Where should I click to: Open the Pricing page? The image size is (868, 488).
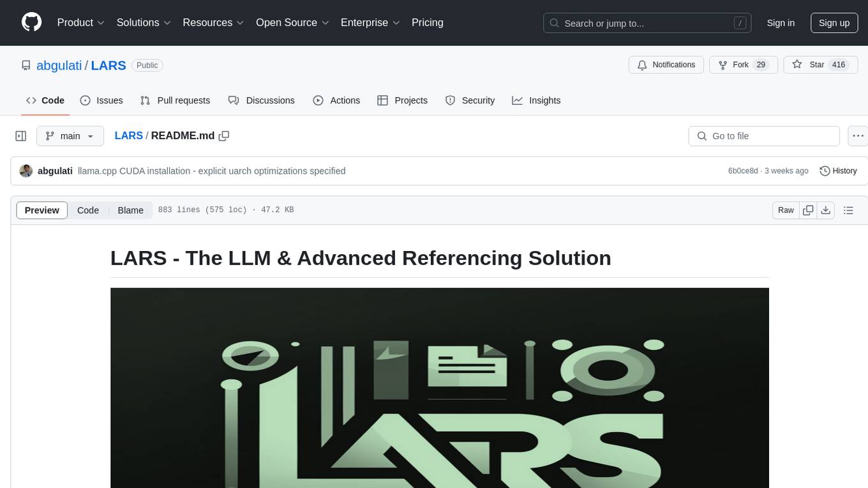(x=428, y=22)
